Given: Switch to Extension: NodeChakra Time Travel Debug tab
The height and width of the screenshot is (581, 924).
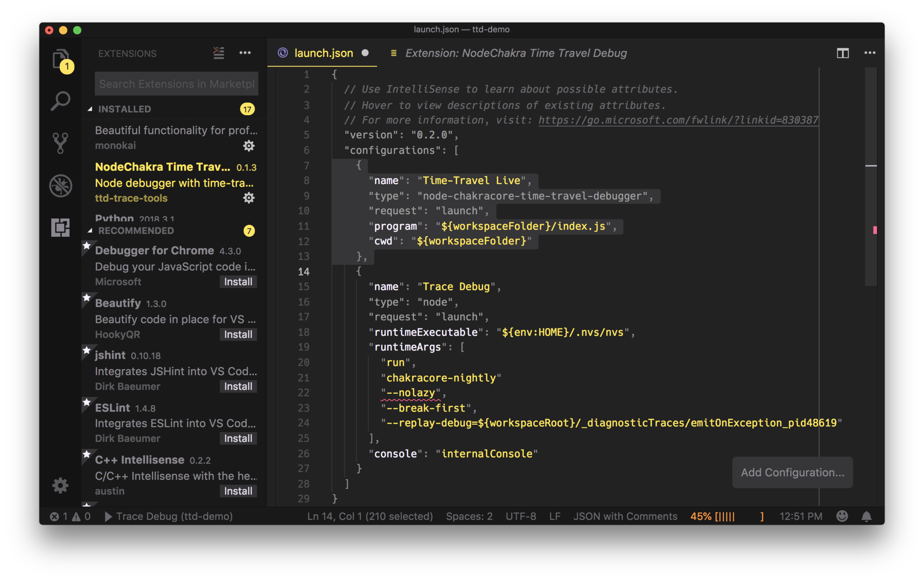Looking at the screenshot, I should point(515,53).
